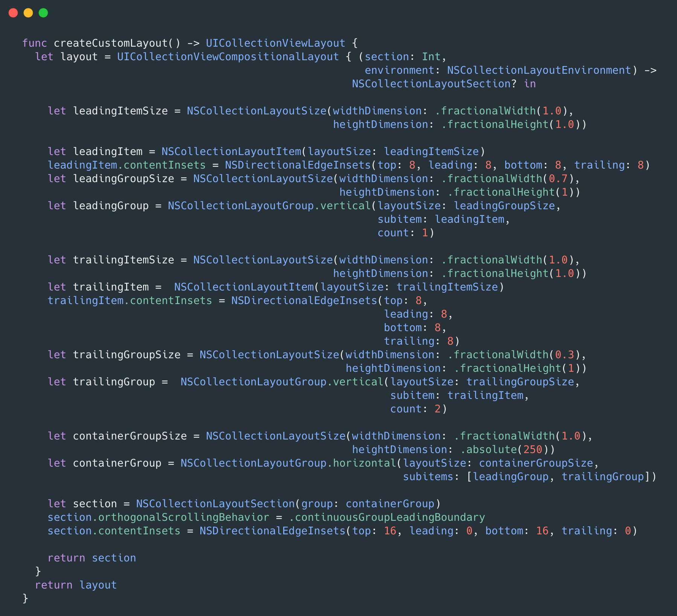Click the NSCollectionLayoutEnvironment parameter type

coord(539,70)
